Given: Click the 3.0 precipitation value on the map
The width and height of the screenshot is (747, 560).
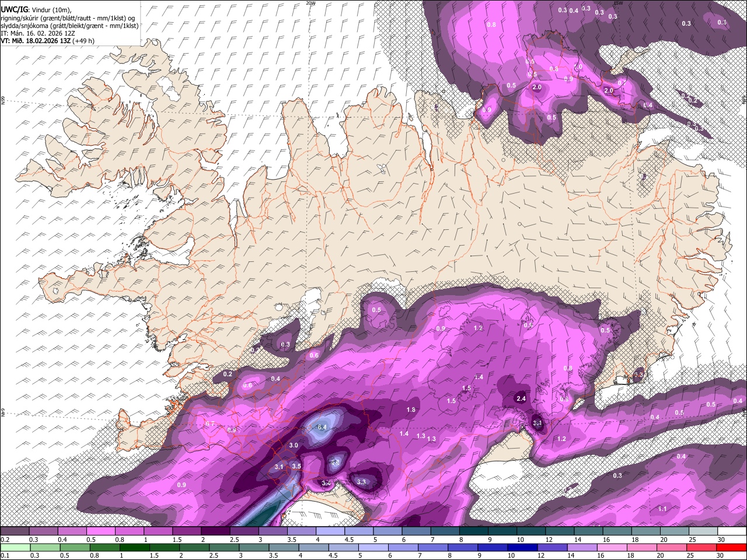Looking at the screenshot, I should point(294,445).
